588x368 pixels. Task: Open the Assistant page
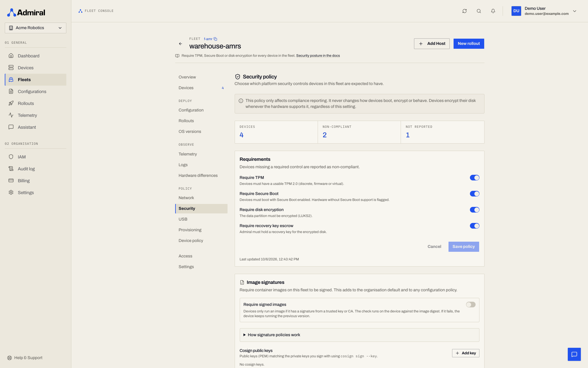(35, 127)
